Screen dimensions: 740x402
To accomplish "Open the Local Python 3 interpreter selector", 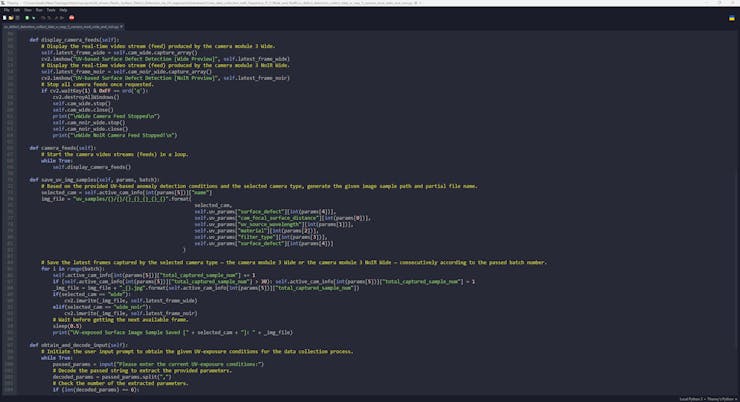I will point(706,398).
